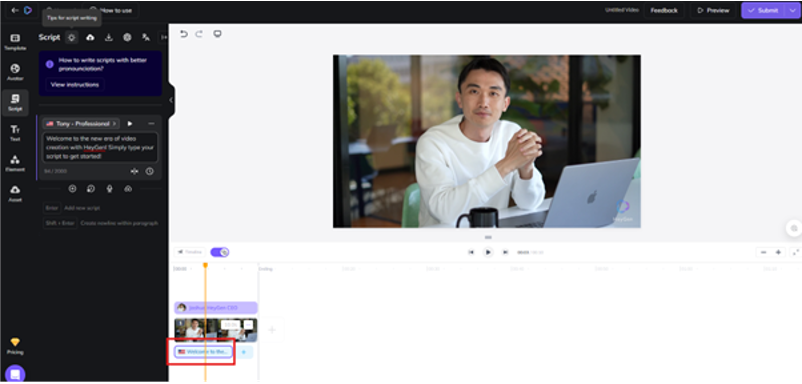This screenshot has width=802, height=384.
Task: Open the script block more options menu
Action: point(151,123)
